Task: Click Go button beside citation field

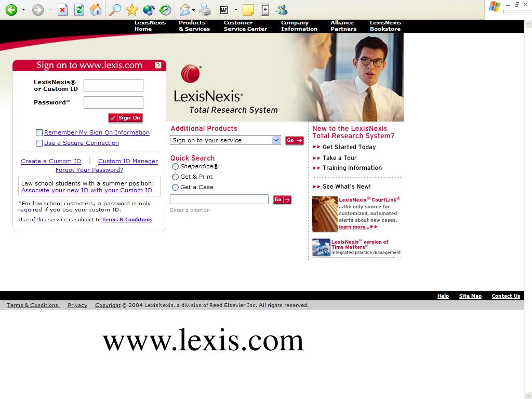Action: pyautogui.click(x=282, y=200)
